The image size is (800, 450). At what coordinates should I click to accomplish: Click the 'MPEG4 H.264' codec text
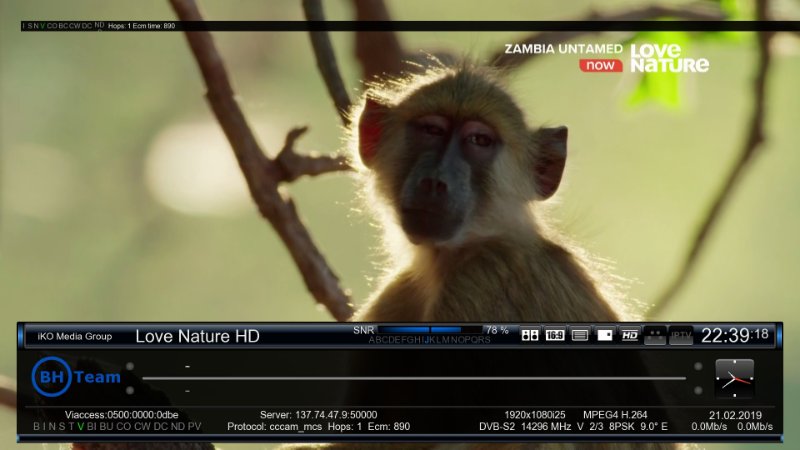[615, 415]
